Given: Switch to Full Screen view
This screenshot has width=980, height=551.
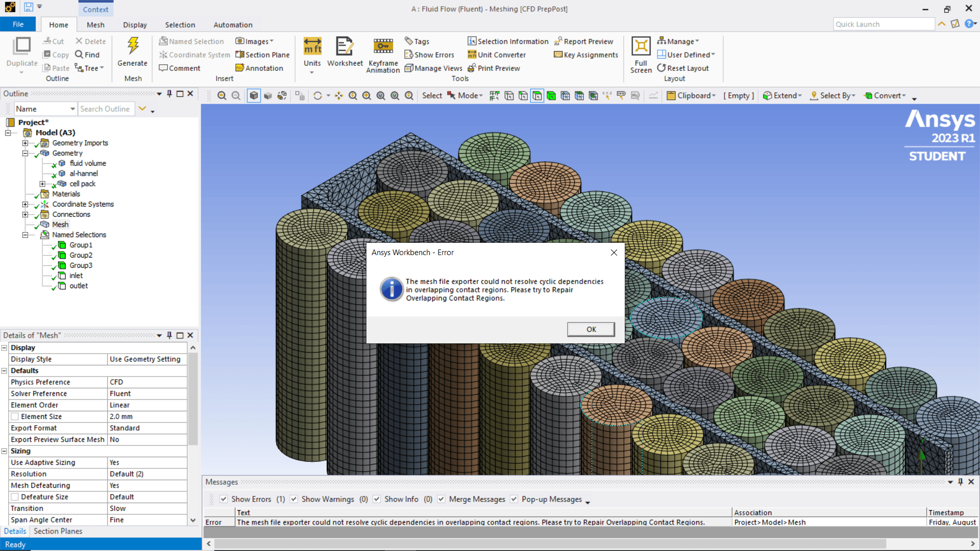Looking at the screenshot, I should pyautogui.click(x=641, y=47).
